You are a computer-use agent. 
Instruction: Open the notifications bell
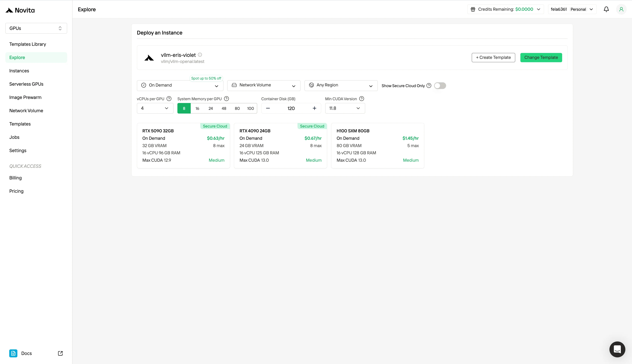click(606, 9)
